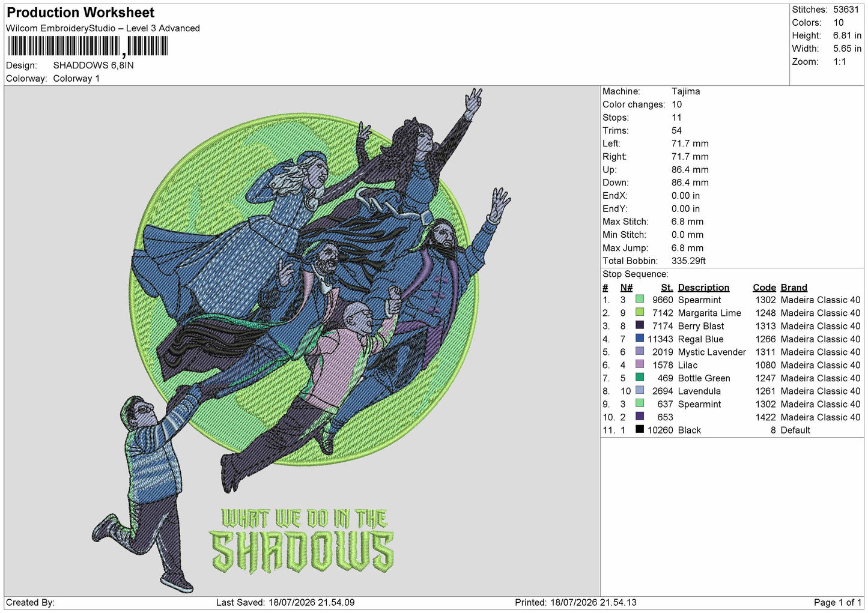Click 'Madeira Classic 40' in the Lilac row

(x=821, y=365)
